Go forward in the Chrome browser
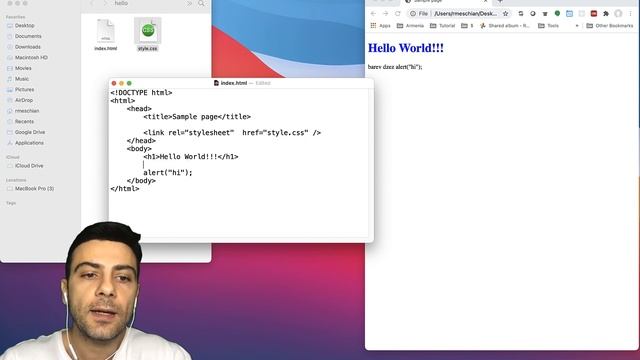This screenshot has height=360, width=640. (x=385, y=13)
